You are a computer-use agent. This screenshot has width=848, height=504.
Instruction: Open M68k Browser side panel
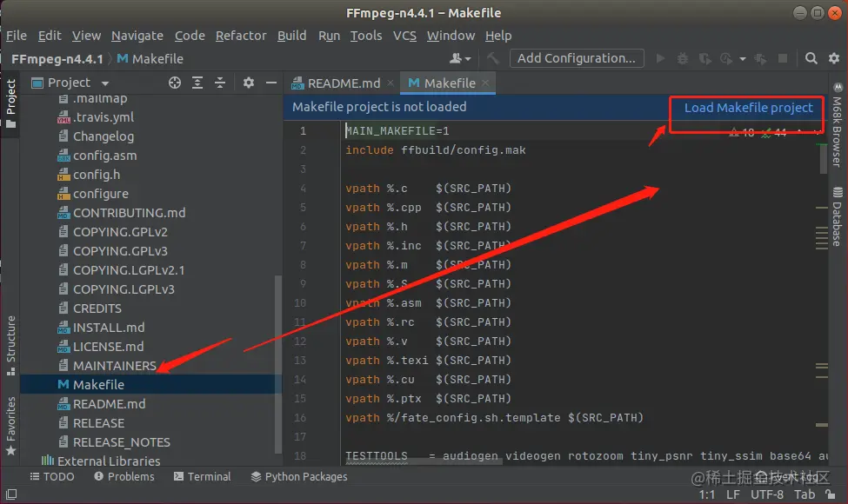coord(838,125)
